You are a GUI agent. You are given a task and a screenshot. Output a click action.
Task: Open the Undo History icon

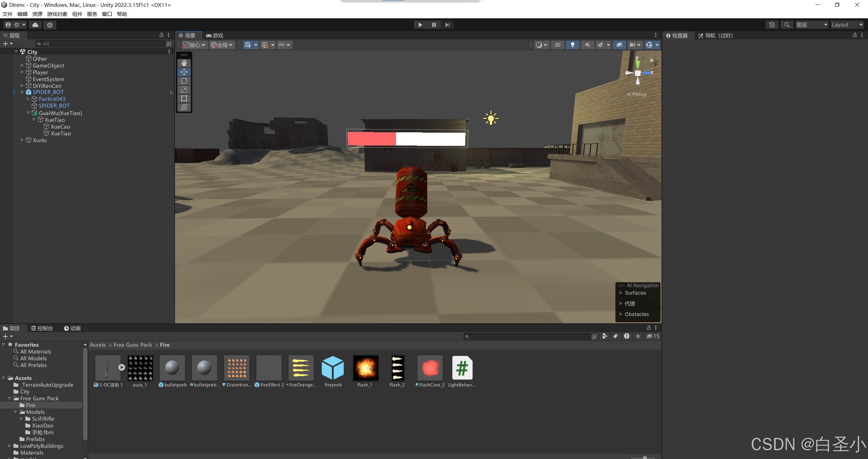pyautogui.click(x=772, y=25)
